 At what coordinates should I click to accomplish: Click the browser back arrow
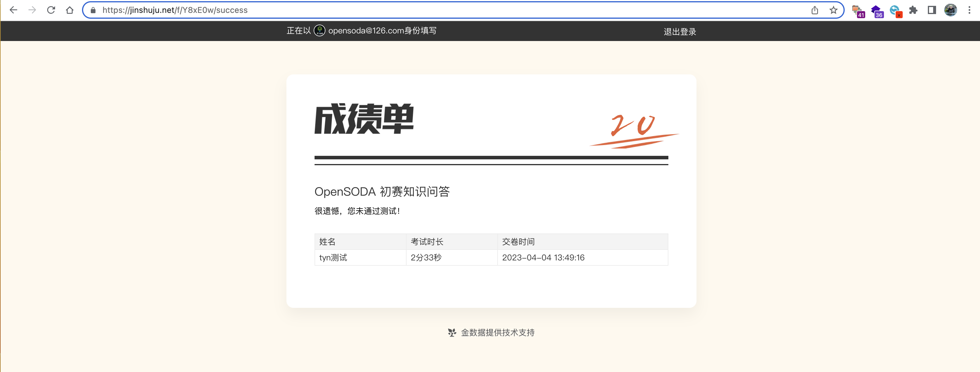click(x=13, y=10)
